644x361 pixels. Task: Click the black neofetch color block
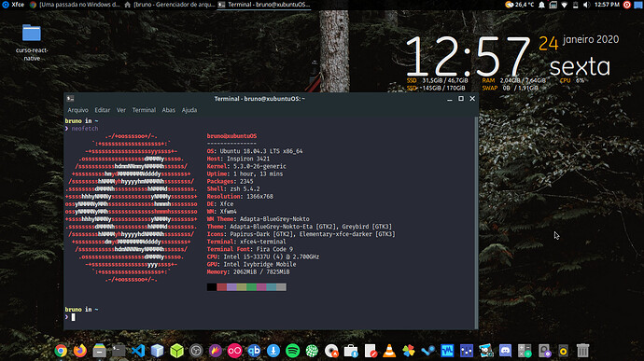212,287
